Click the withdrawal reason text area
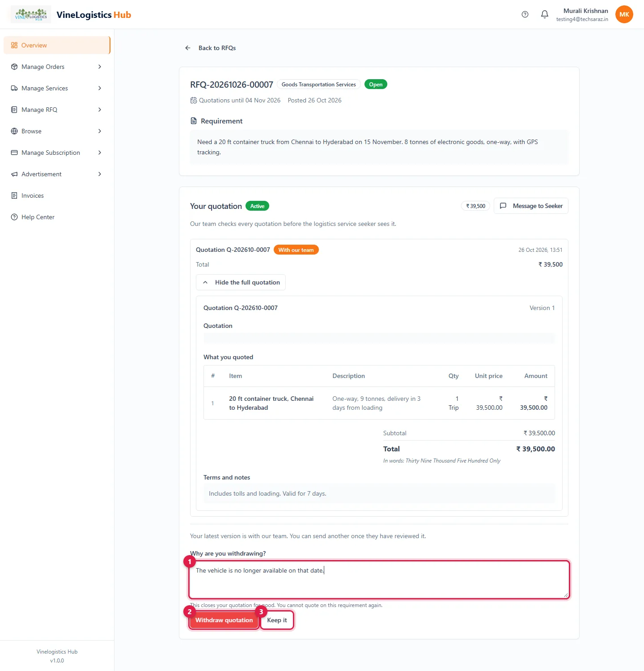The image size is (644, 671). (379, 580)
